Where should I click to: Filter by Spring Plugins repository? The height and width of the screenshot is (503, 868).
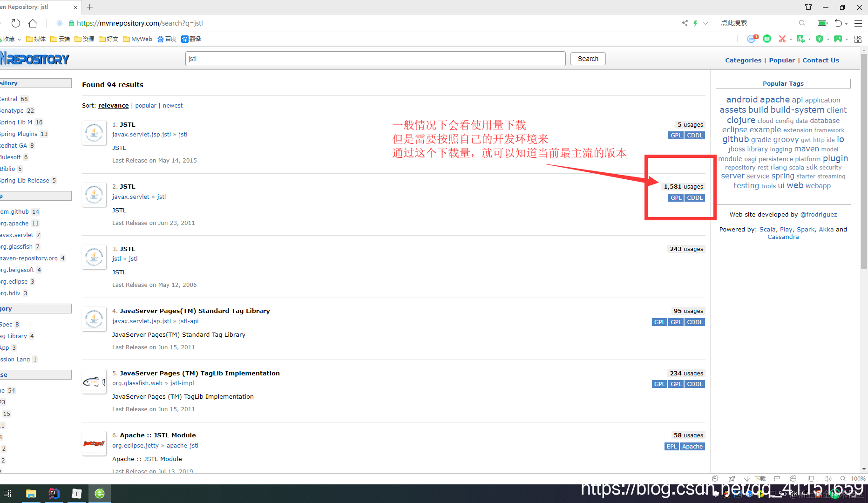(x=19, y=134)
